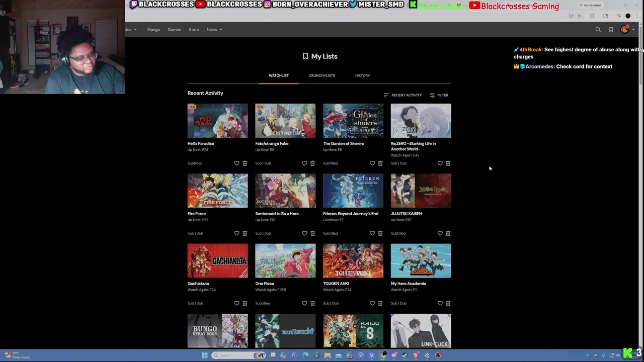Open the weather widget on taskbar
644x362 pixels.
pyautogui.click(x=18, y=355)
